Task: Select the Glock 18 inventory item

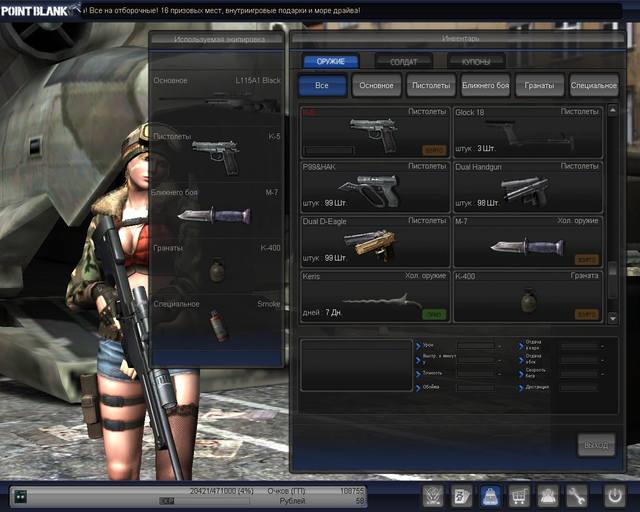Action: 527,132
